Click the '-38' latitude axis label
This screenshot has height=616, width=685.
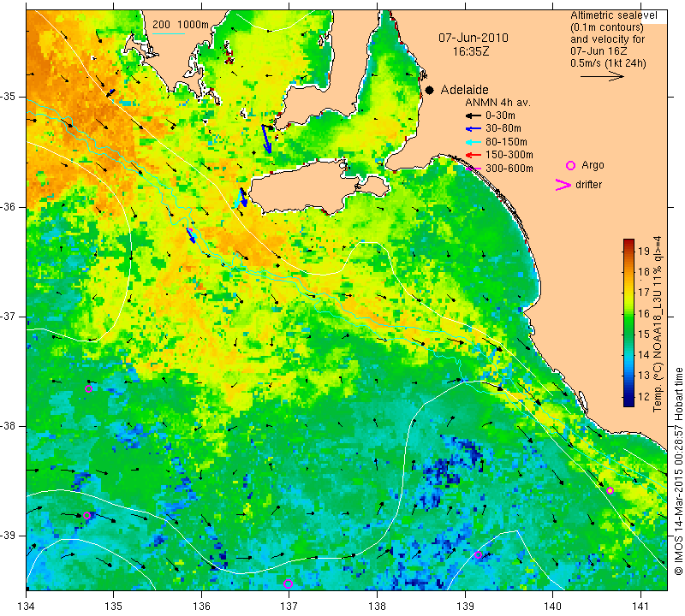(8, 426)
